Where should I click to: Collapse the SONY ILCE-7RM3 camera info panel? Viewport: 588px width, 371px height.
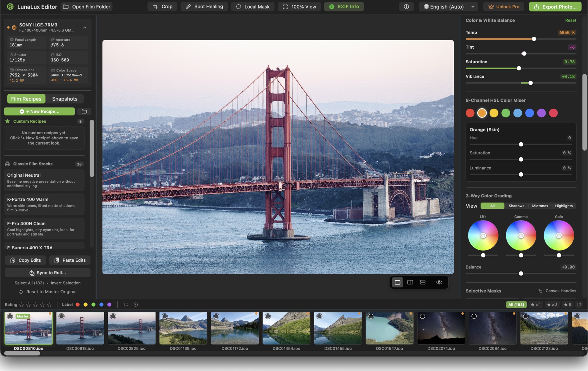tap(85, 27)
